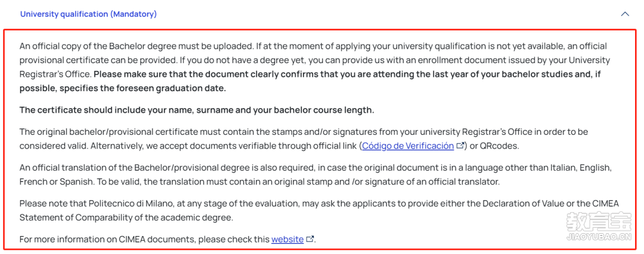Viewport: 644px width, 254px height.
Task: Click the For more information on CIMEA line
Action: point(167,239)
